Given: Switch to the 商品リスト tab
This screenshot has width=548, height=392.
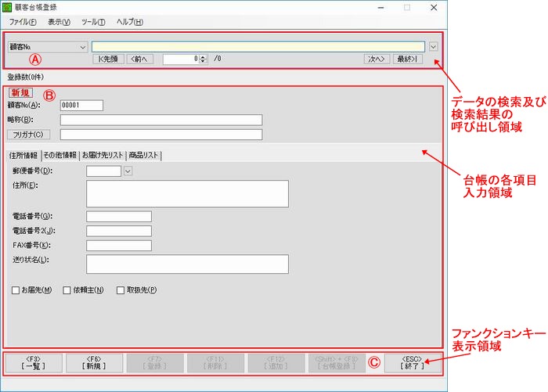Looking at the screenshot, I should click(x=143, y=156).
